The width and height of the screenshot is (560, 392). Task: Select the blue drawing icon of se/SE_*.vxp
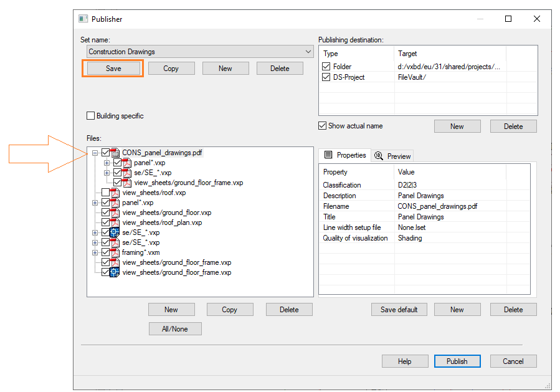coord(115,232)
